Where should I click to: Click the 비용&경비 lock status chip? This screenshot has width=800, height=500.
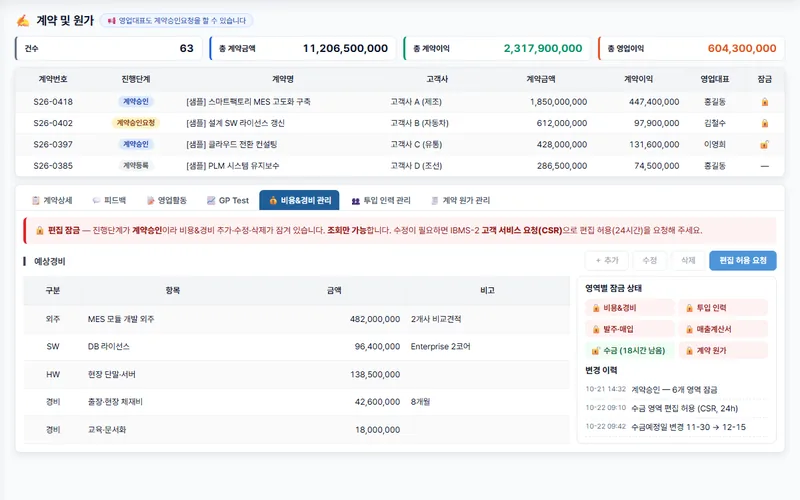click(630, 308)
